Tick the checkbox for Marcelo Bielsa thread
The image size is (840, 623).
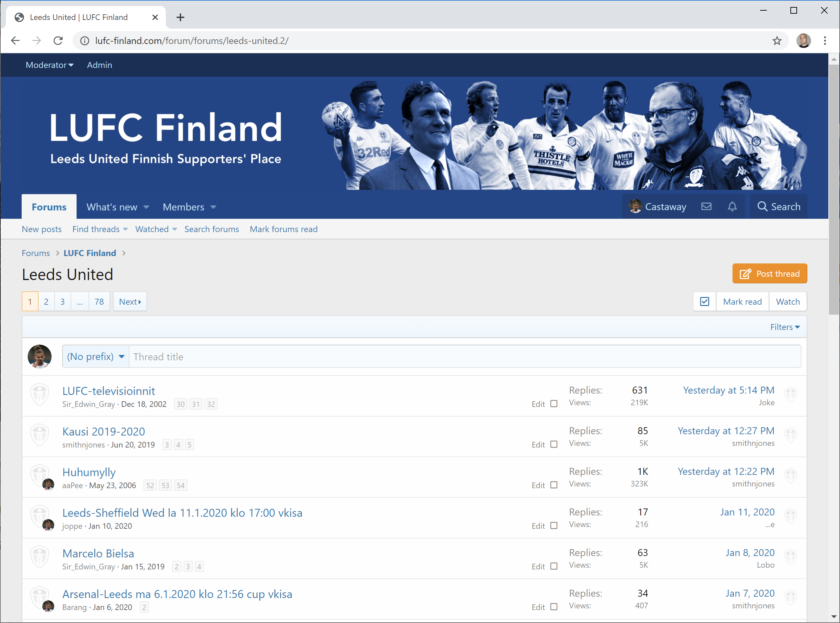pyautogui.click(x=553, y=566)
